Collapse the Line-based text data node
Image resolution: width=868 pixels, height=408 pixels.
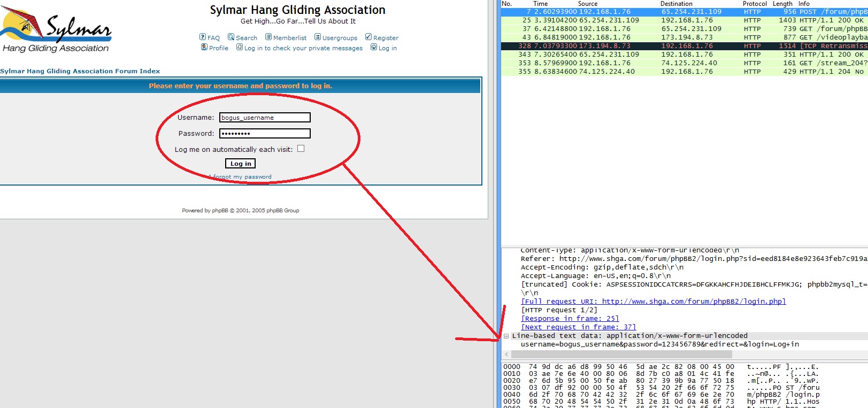(x=506, y=336)
